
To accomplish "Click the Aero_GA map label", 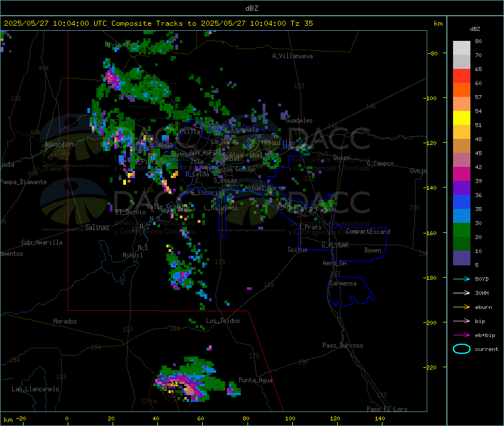I will [334, 263].
